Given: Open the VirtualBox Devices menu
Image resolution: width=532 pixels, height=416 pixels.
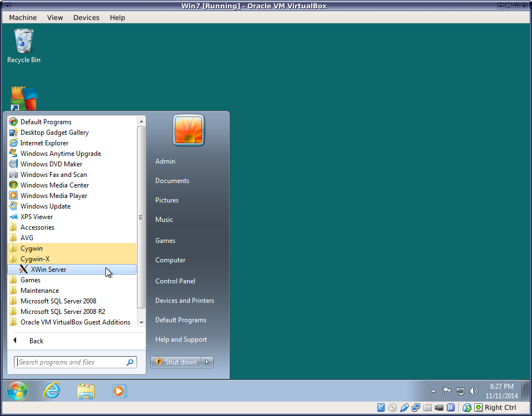Looking at the screenshot, I should 86,18.
